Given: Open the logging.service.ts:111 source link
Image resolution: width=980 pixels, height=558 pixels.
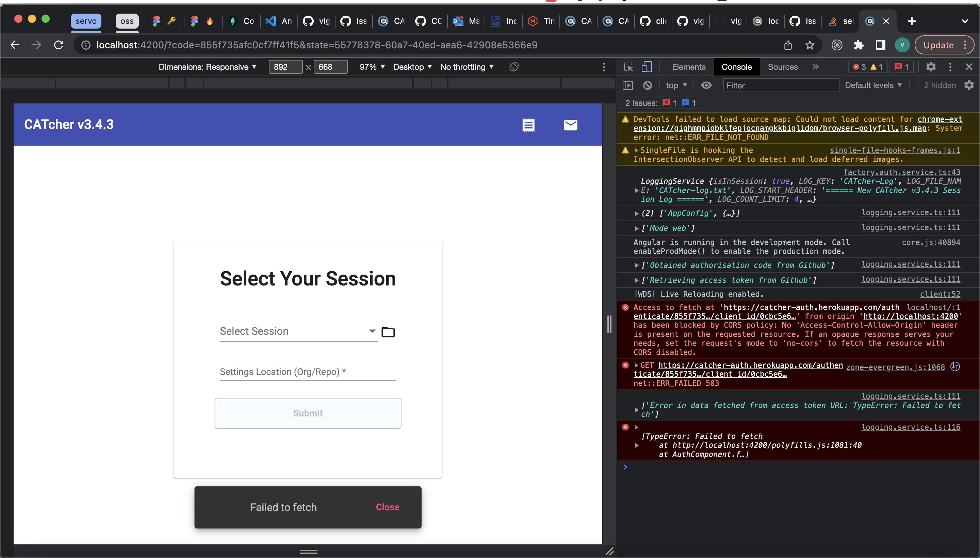Looking at the screenshot, I should coord(911,212).
